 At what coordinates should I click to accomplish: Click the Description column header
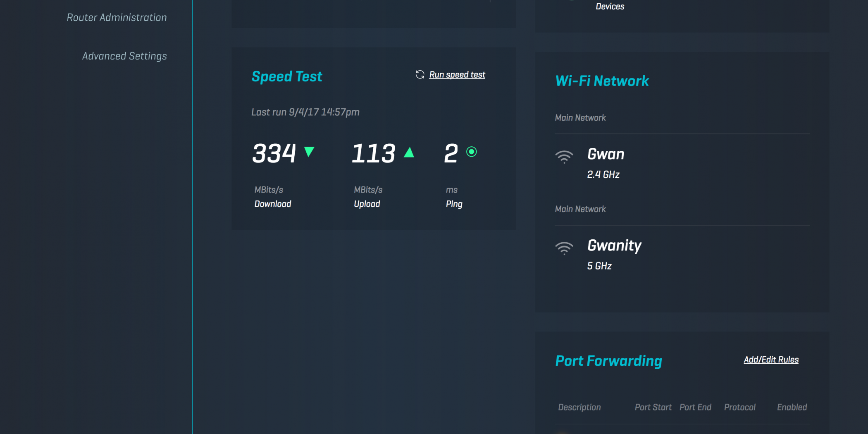point(579,407)
